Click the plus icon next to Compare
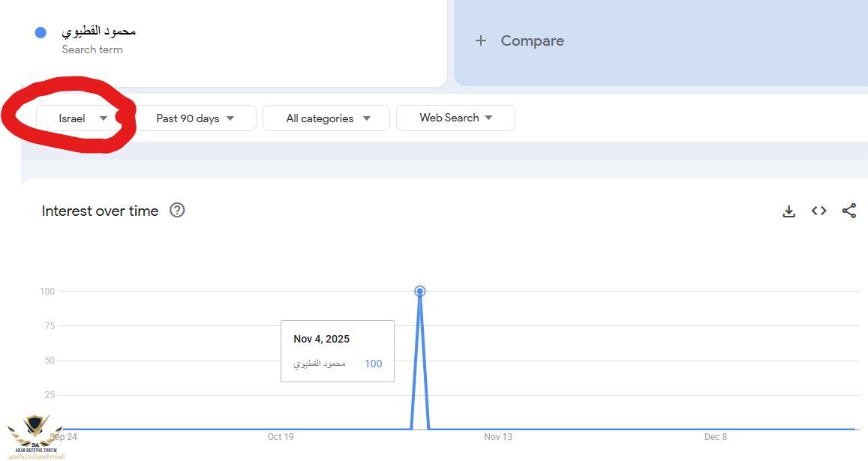 [481, 41]
